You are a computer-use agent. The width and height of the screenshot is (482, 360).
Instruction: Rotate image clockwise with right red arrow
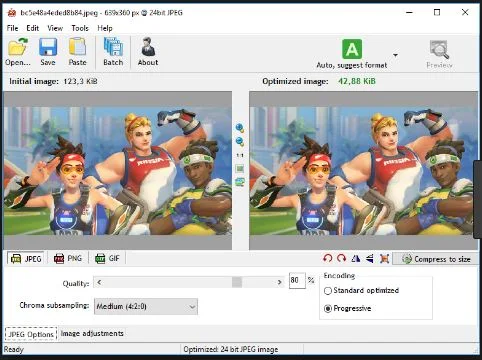pos(341,259)
